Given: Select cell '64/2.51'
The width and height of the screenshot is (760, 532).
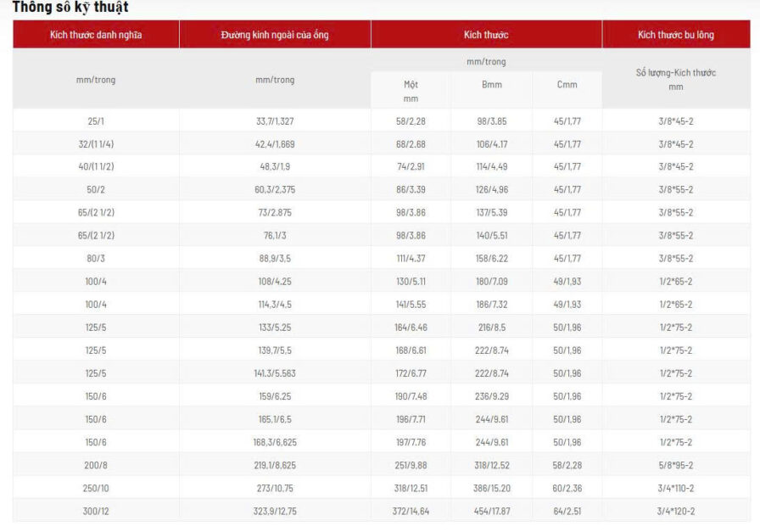Looking at the screenshot, I should (567, 511).
